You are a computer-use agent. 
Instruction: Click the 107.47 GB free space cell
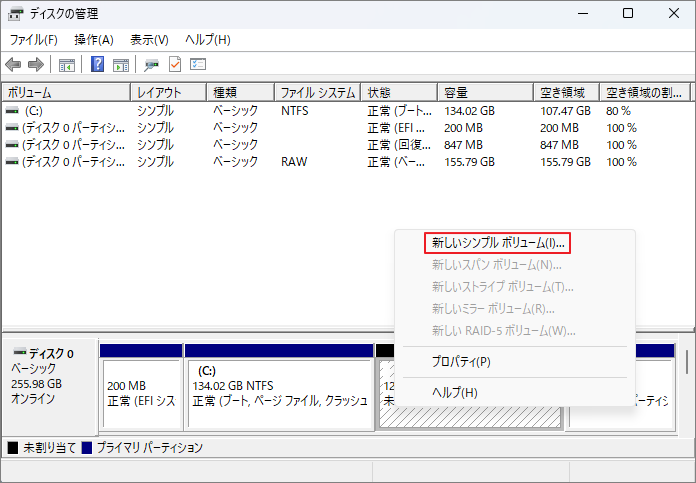click(565, 111)
